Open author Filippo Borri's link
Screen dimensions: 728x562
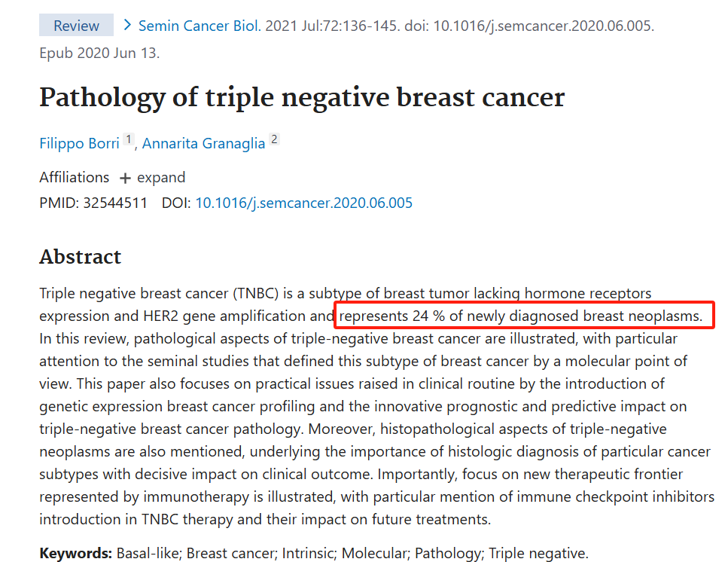pos(79,143)
